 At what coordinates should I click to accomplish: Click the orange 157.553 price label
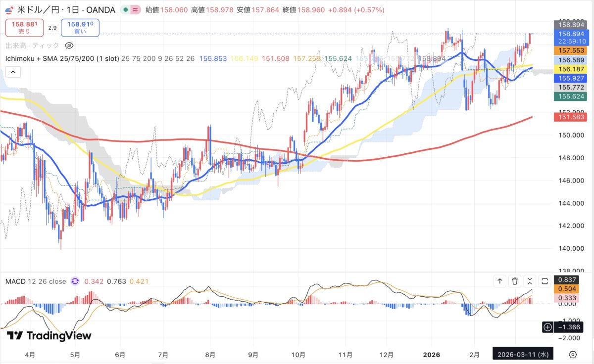(x=572, y=50)
